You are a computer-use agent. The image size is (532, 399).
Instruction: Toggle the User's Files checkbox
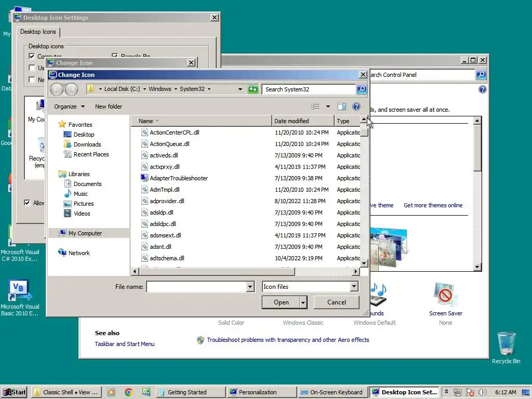[32, 68]
